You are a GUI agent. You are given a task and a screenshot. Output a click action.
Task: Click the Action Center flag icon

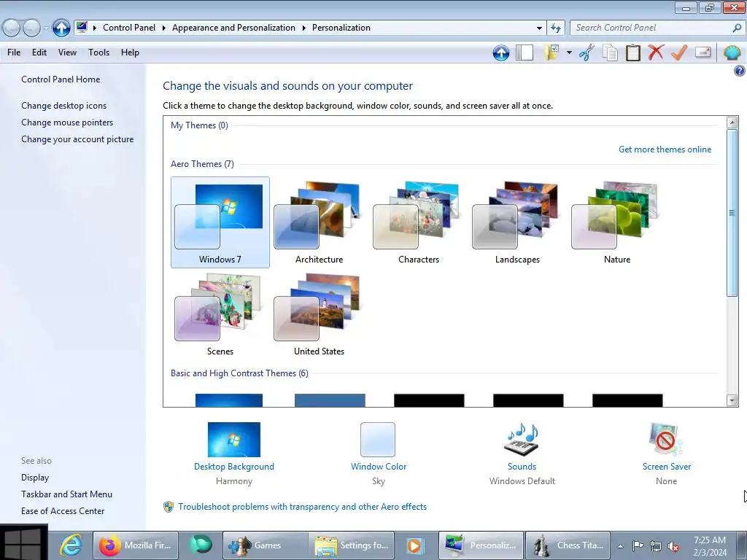(x=638, y=545)
